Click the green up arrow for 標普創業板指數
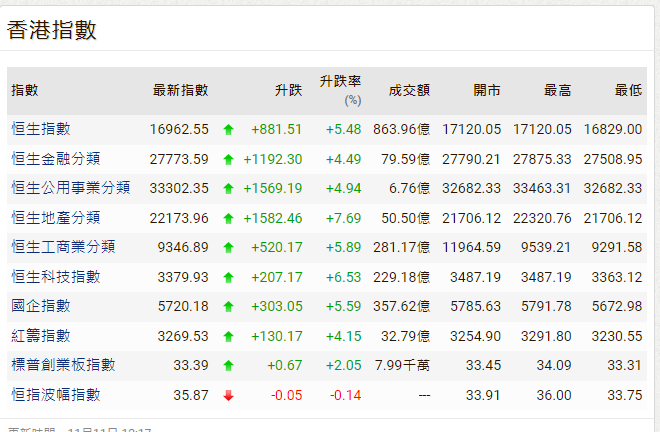This screenshot has width=660, height=432. tap(228, 365)
